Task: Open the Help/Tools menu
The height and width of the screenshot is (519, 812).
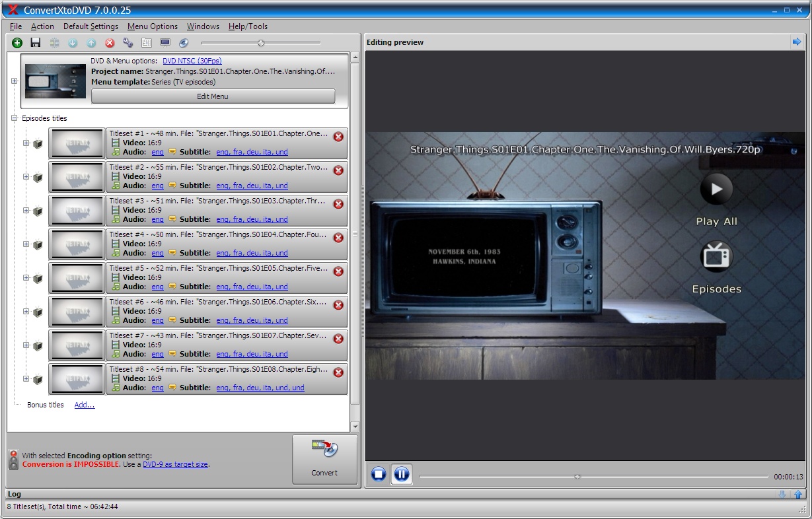Action: coord(248,26)
